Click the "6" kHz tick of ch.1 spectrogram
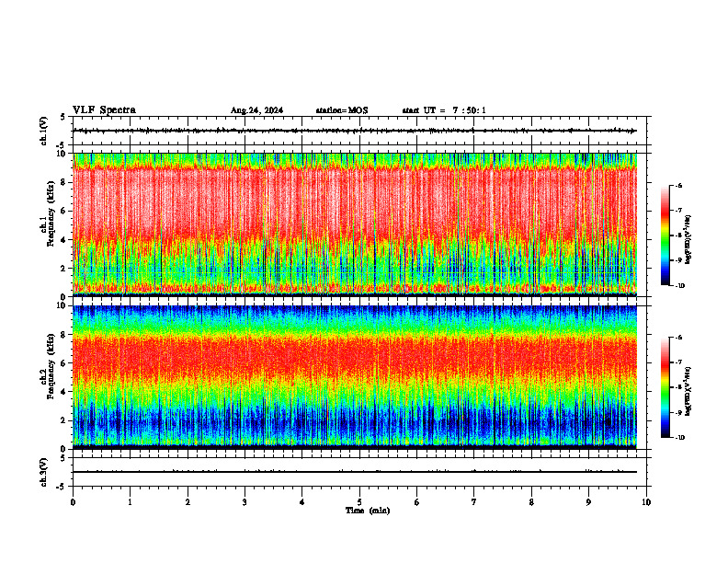This screenshot has height=563, width=728. click(63, 211)
